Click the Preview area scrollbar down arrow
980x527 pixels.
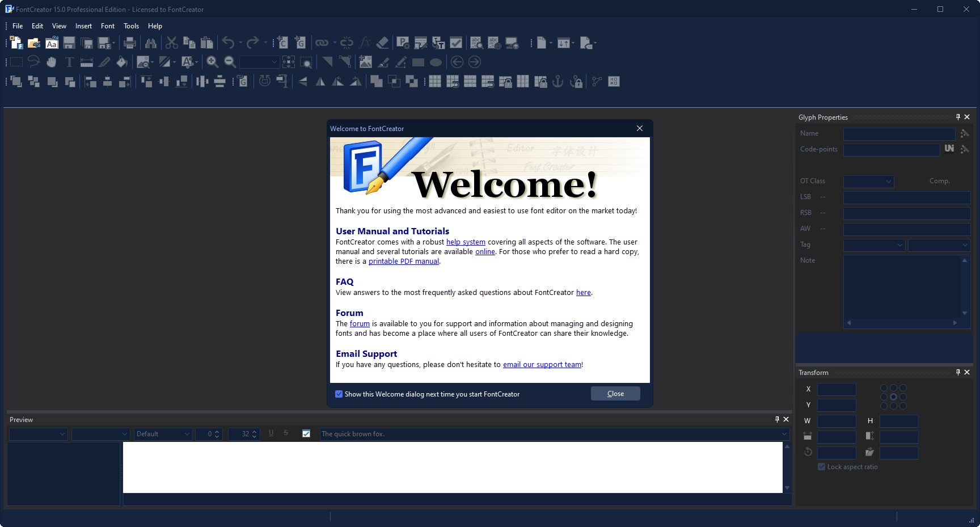coord(787,488)
